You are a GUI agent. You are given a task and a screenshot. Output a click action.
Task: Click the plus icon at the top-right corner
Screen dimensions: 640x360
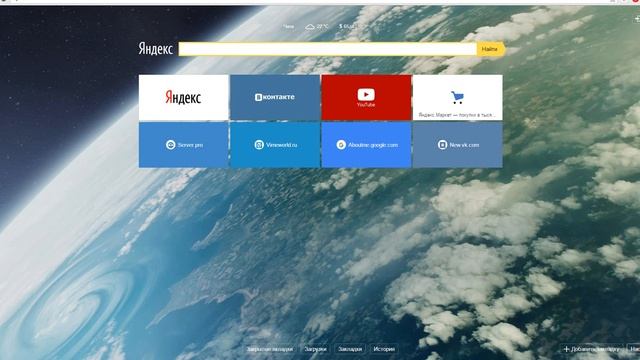637,19
